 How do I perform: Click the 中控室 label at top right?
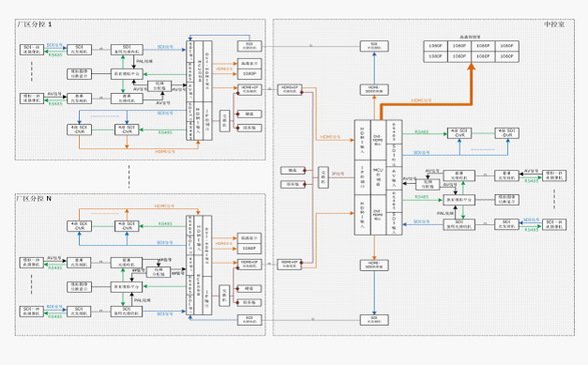coord(554,24)
